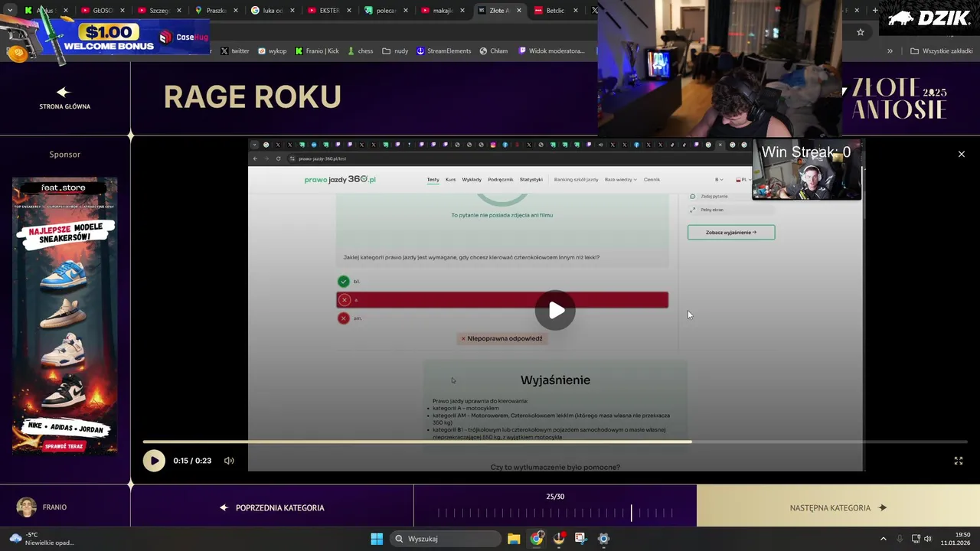Go to Poprzednia Kategoria
Image resolution: width=980 pixels, height=551 pixels.
click(x=272, y=507)
